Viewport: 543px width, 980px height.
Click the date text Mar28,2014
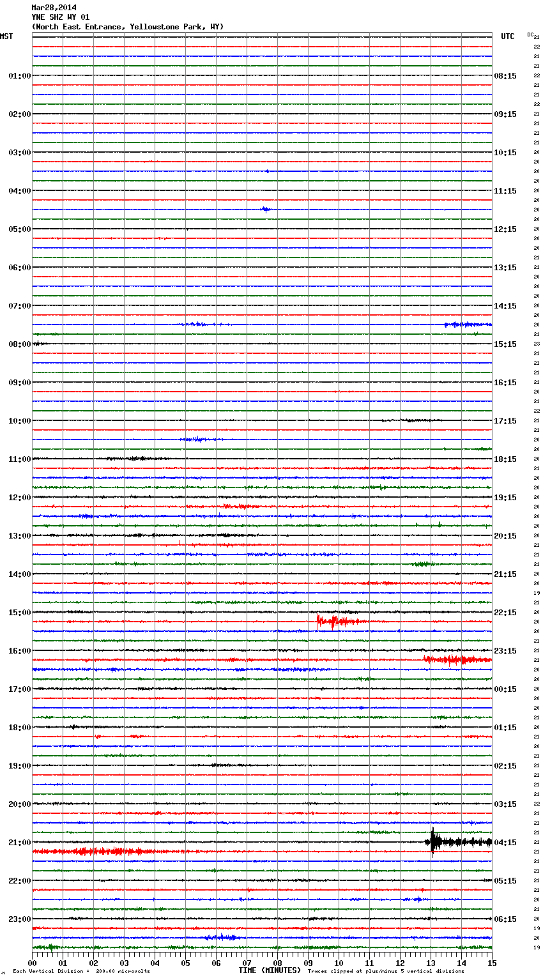tap(54, 8)
